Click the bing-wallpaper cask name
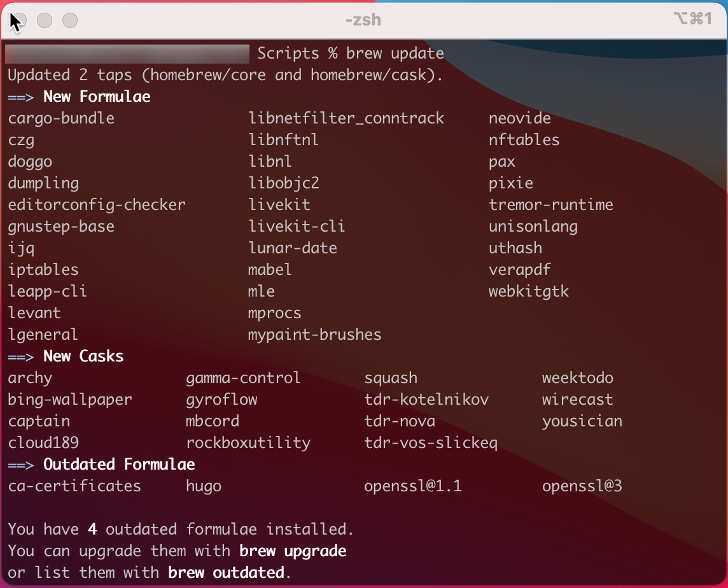 pos(70,400)
